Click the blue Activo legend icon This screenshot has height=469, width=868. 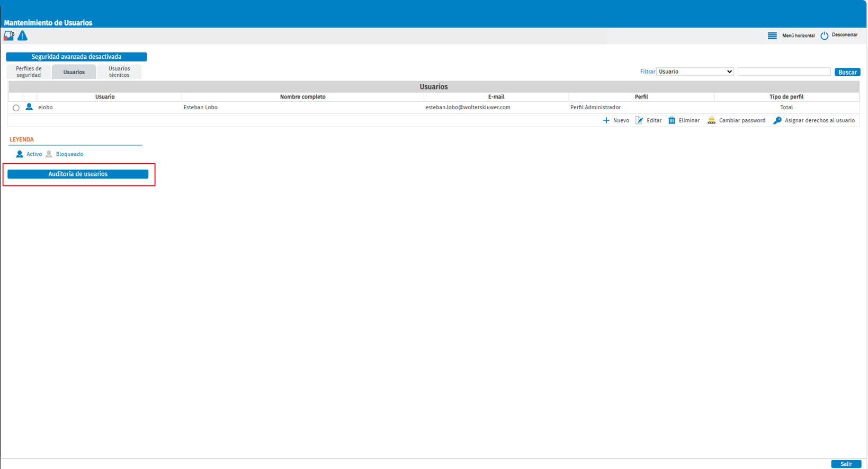[x=20, y=154]
